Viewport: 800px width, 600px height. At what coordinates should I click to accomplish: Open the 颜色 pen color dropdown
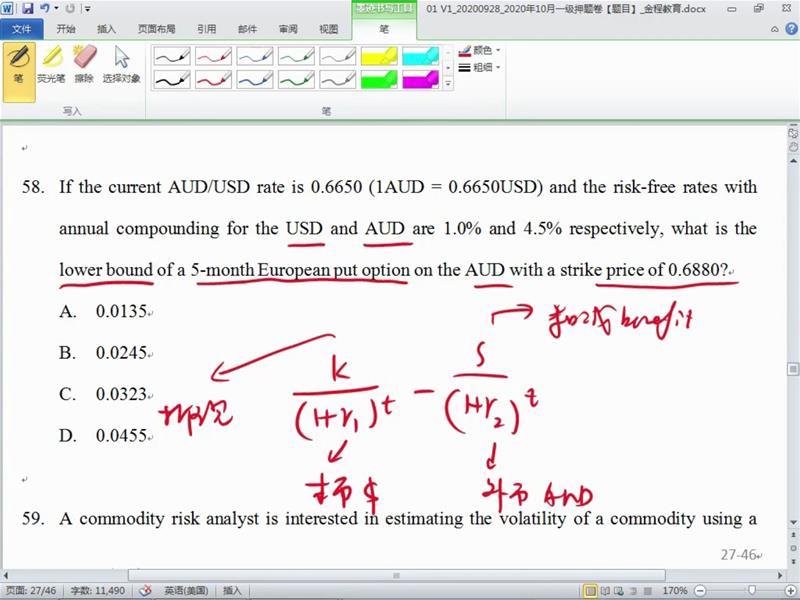(481, 50)
